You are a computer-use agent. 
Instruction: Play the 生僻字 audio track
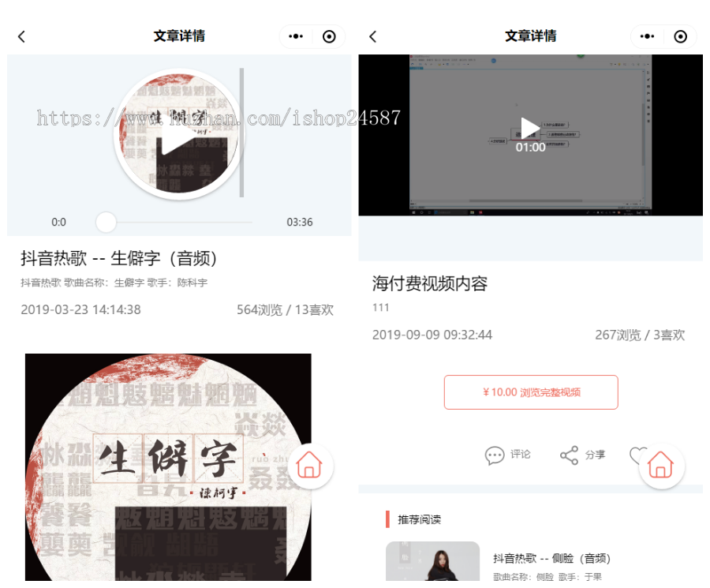(x=179, y=134)
